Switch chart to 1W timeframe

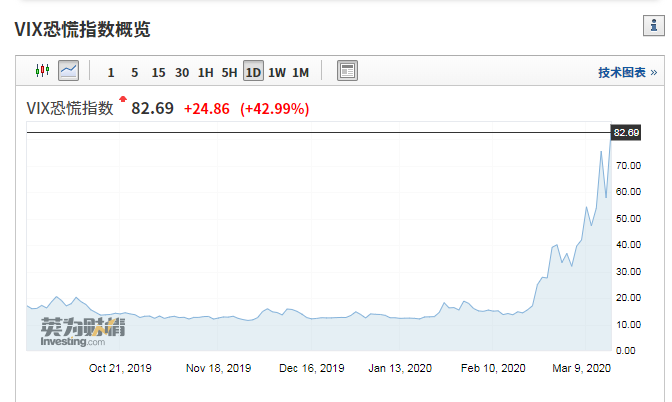(x=277, y=72)
